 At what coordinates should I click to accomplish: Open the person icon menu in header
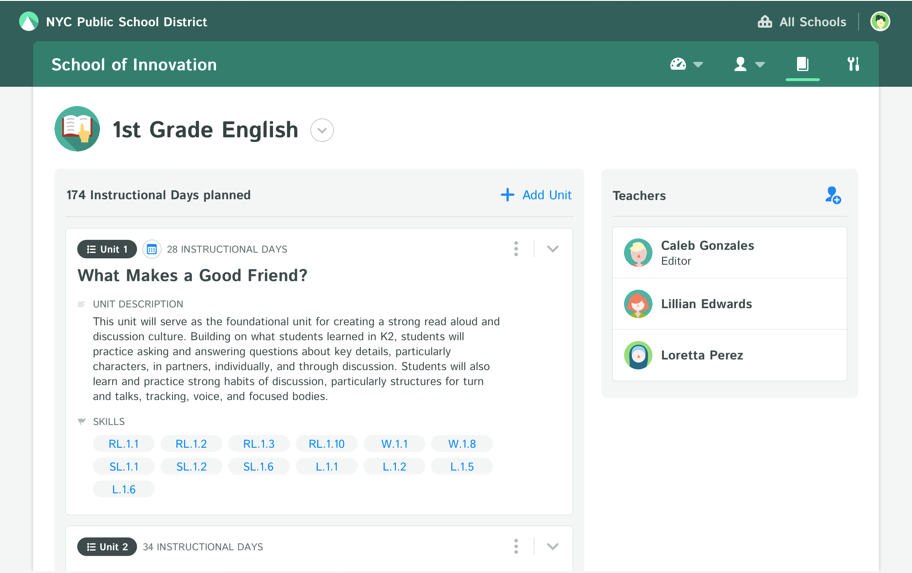[749, 64]
